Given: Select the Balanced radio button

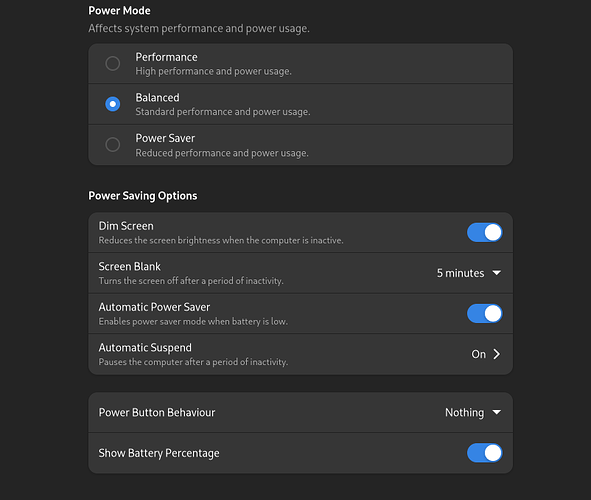Looking at the screenshot, I should click(113, 104).
